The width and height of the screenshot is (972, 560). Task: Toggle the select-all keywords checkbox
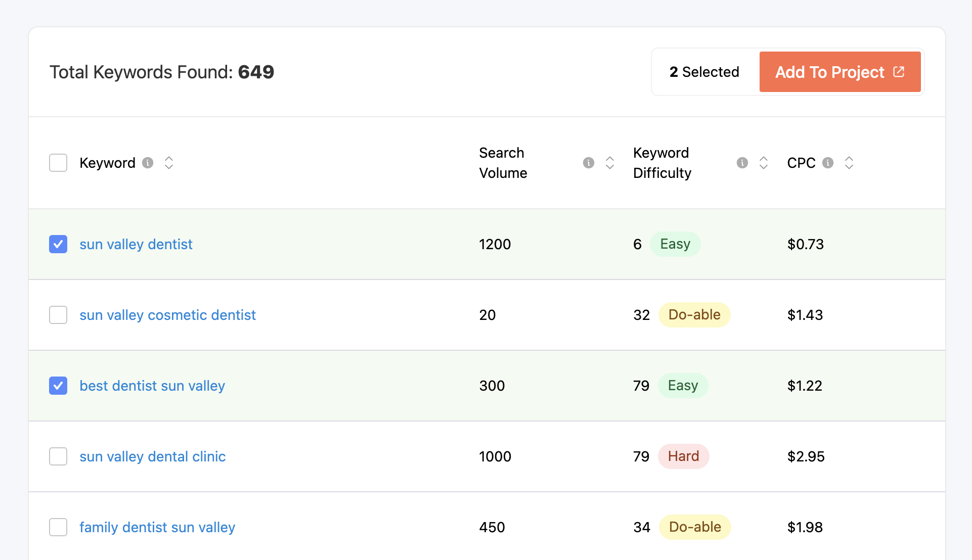click(58, 163)
